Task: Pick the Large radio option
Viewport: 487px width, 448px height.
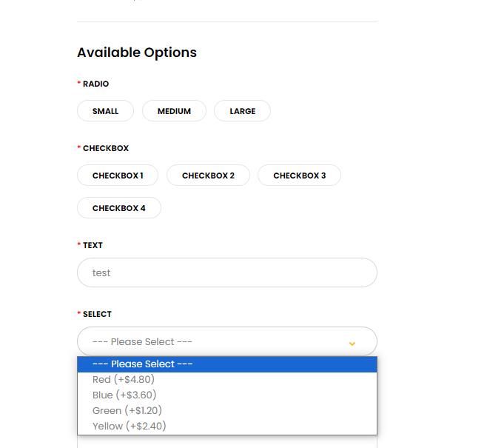Action: [242, 111]
